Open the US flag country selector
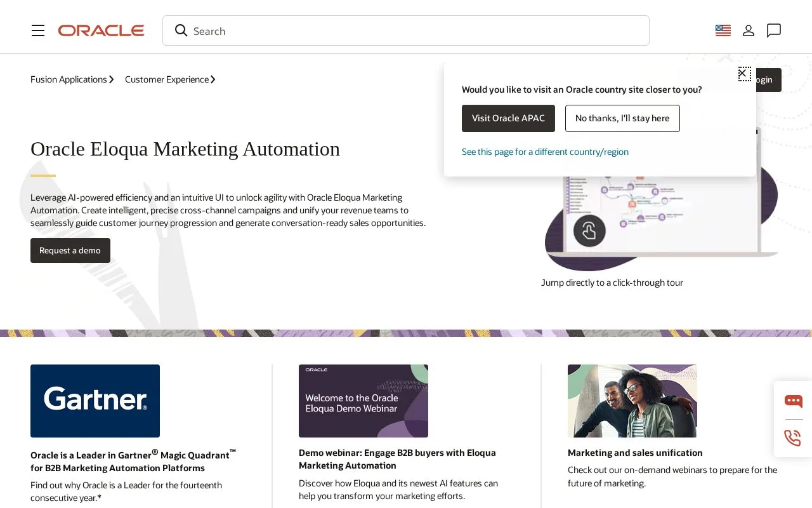 tap(723, 30)
